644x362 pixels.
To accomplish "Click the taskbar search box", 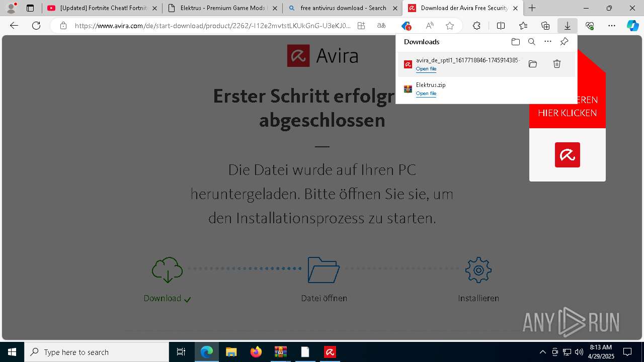I will tap(97, 352).
